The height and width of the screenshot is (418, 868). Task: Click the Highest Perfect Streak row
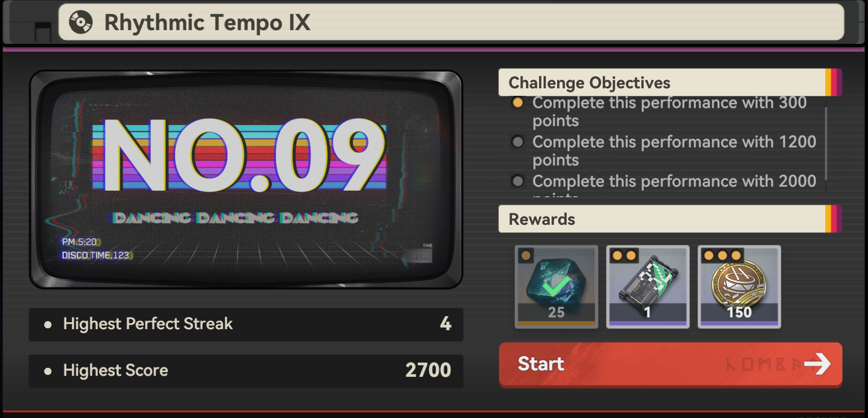(x=246, y=324)
